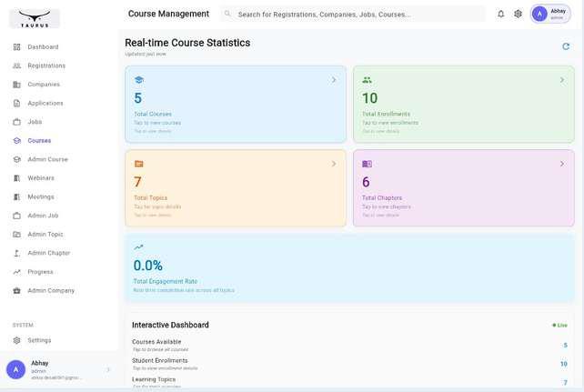The image size is (584, 392).
Task: Open the Dashboard sidebar icon
Action: pyautogui.click(x=16, y=47)
